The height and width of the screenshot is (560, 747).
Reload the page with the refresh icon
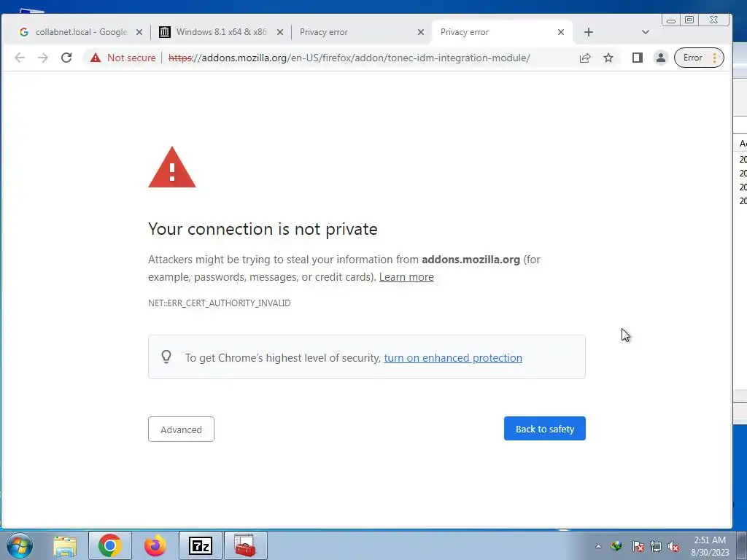pyautogui.click(x=66, y=58)
